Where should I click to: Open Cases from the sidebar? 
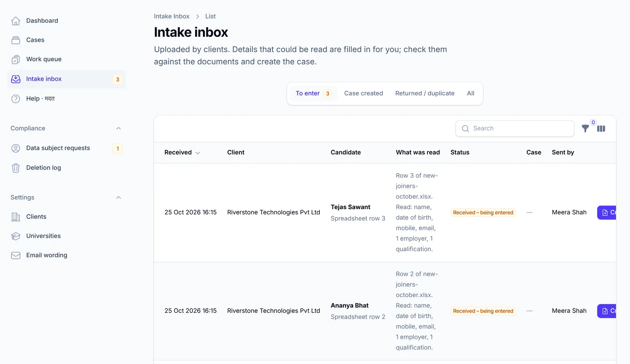[x=66, y=40]
